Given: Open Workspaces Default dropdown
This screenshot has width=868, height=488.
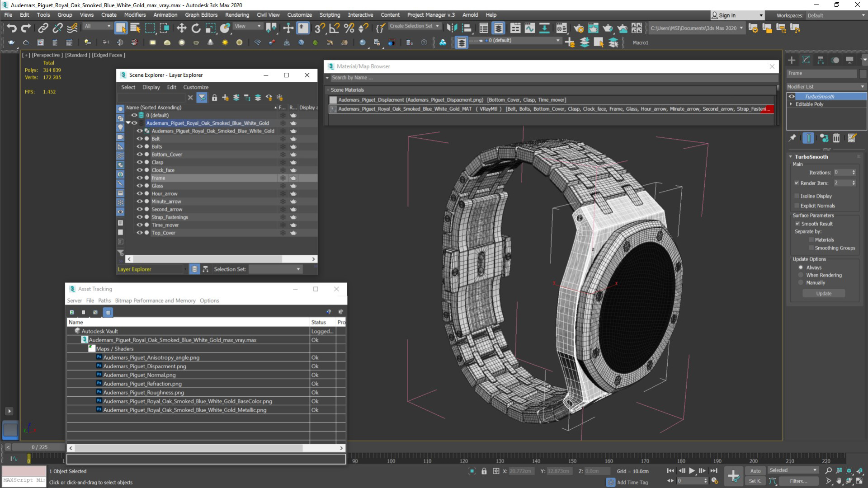Looking at the screenshot, I should click(x=836, y=15).
